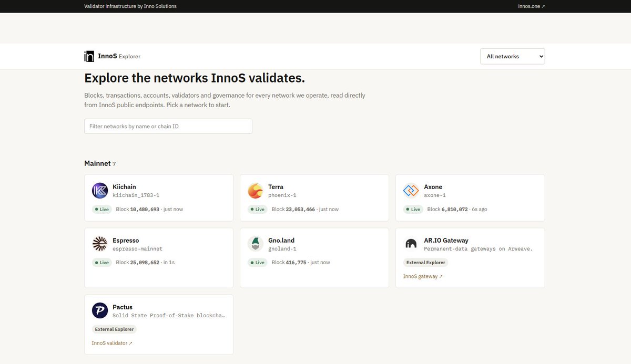Select chain ID espresso-mainnet text
This screenshot has width=631, height=364.
(137, 249)
